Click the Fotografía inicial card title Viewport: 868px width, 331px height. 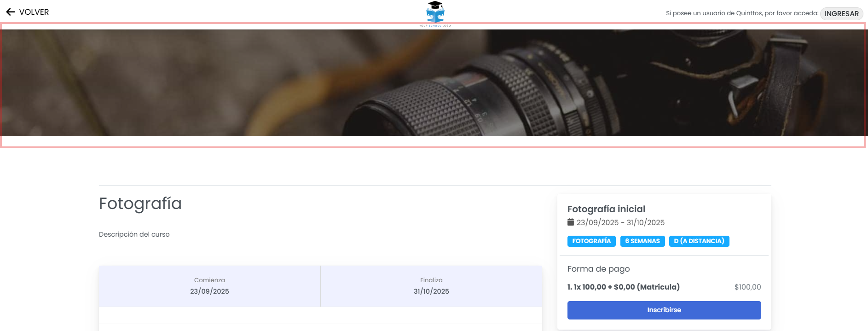coord(606,209)
